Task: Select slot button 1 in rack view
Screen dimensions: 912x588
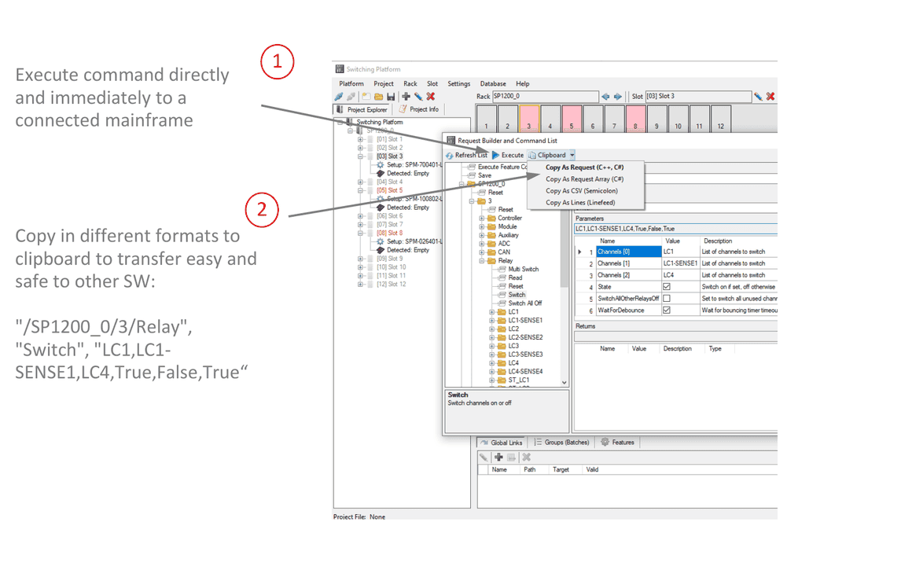Action: pos(486,119)
